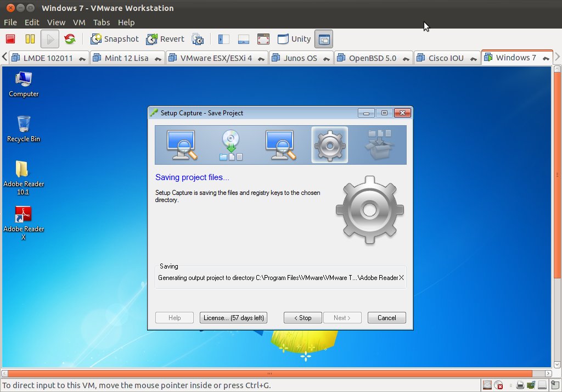Click the disconnected CD/DVD status icon
Image resolution: width=562 pixels, height=392 pixels.
click(498, 385)
